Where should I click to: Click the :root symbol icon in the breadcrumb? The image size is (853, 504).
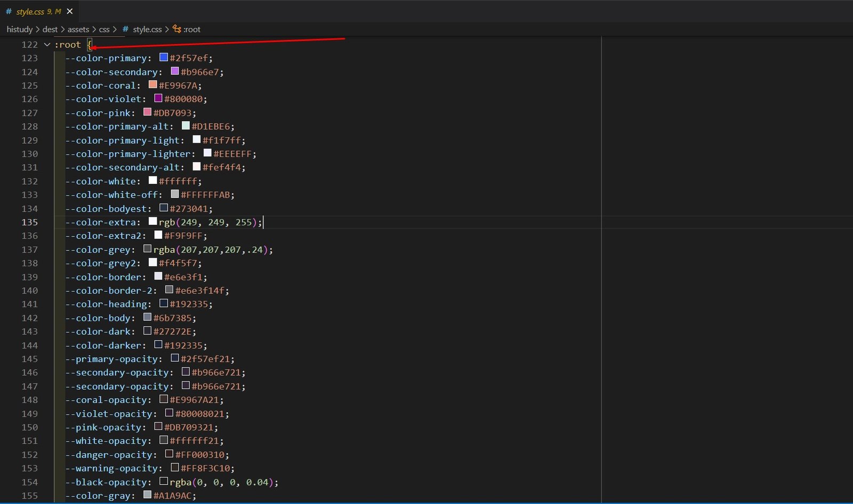[x=178, y=29]
